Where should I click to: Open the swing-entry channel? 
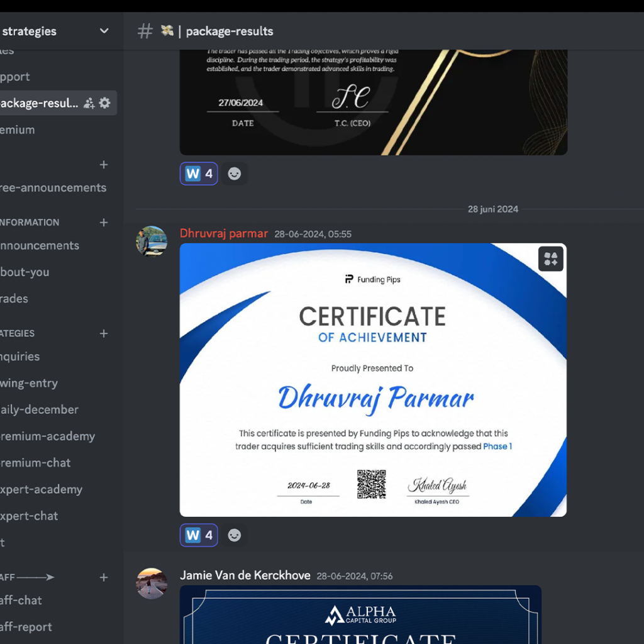point(29,383)
